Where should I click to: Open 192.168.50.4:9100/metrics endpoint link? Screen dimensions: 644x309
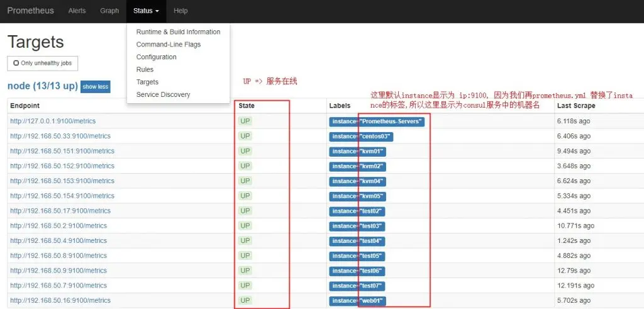tap(58, 241)
